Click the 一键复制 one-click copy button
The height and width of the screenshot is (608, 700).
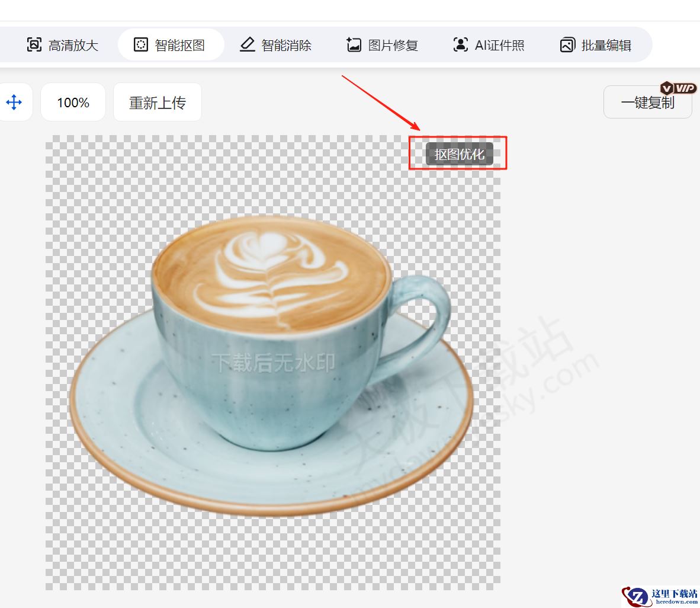647,103
